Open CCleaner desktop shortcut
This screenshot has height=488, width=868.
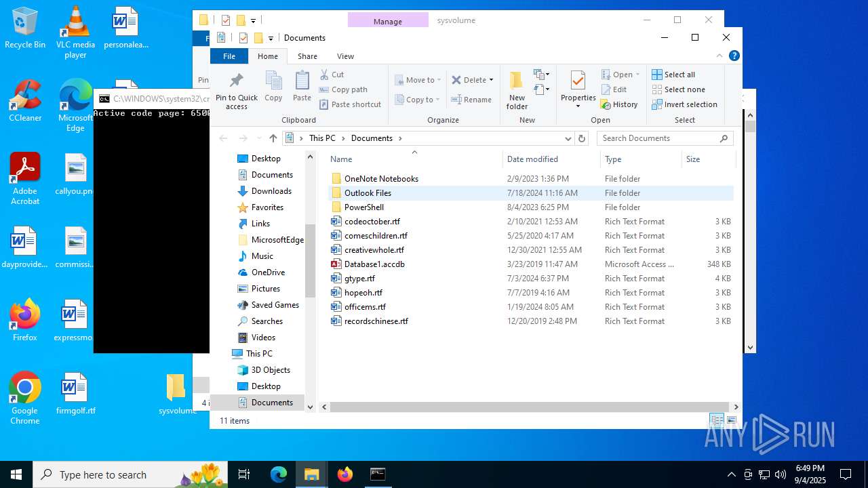(x=25, y=101)
